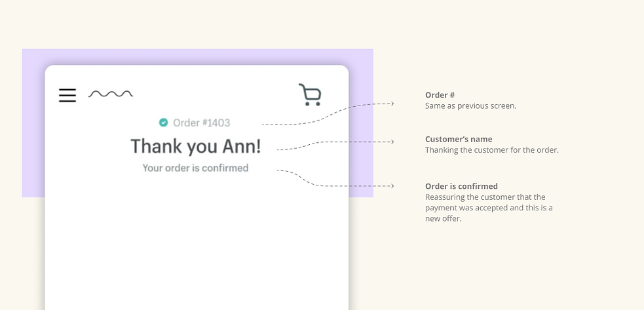Click the Reassuring the customer description paragraph
Screen dimensions: 644x310
[x=489, y=208]
